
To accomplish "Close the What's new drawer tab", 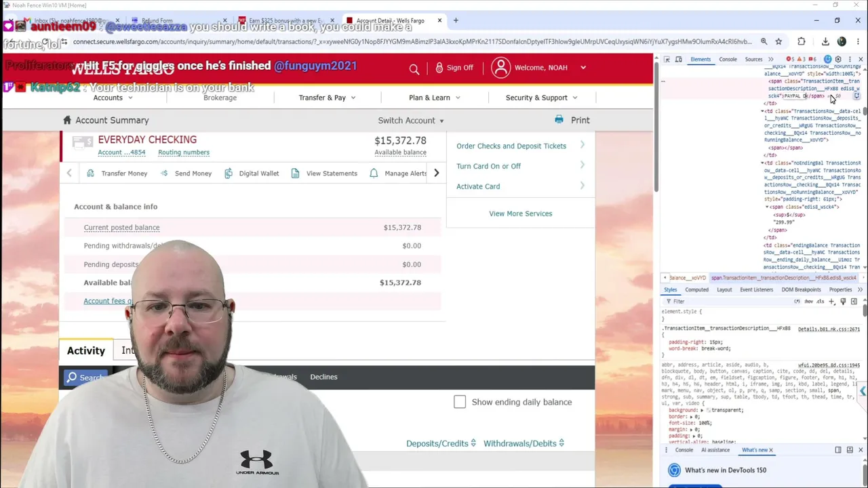I will 770,450.
